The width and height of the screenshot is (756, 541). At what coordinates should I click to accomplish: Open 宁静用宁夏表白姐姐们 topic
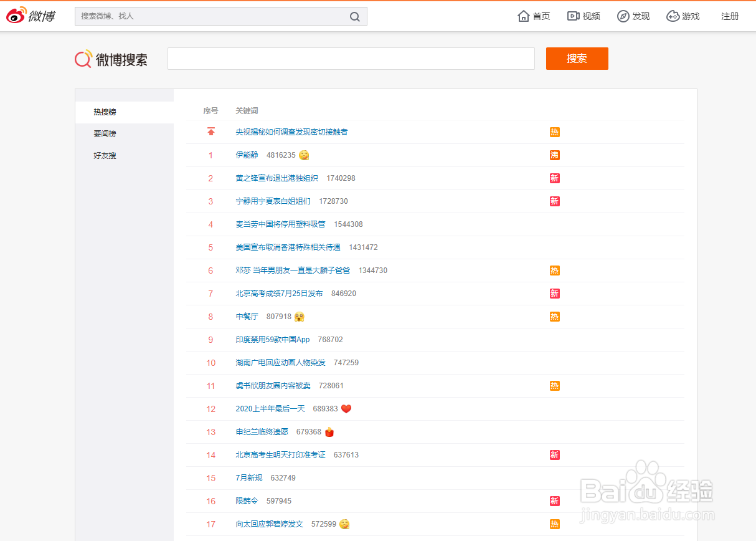(x=273, y=201)
